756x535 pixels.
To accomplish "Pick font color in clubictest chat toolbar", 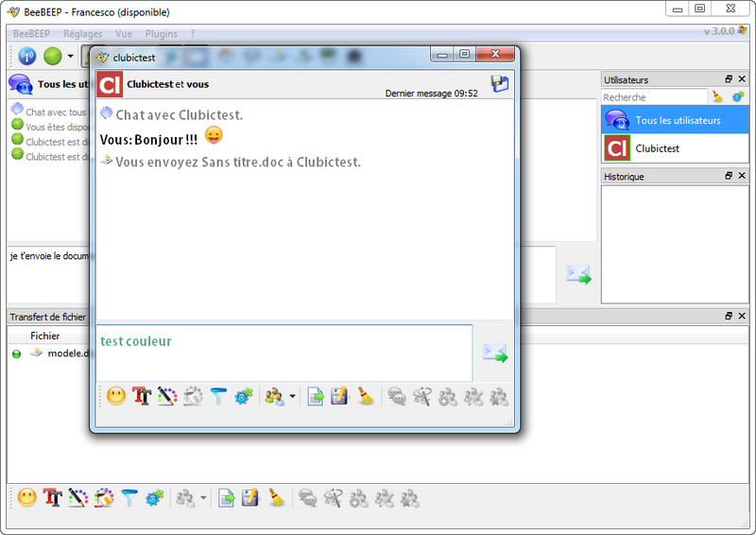I will coord(167,397).
